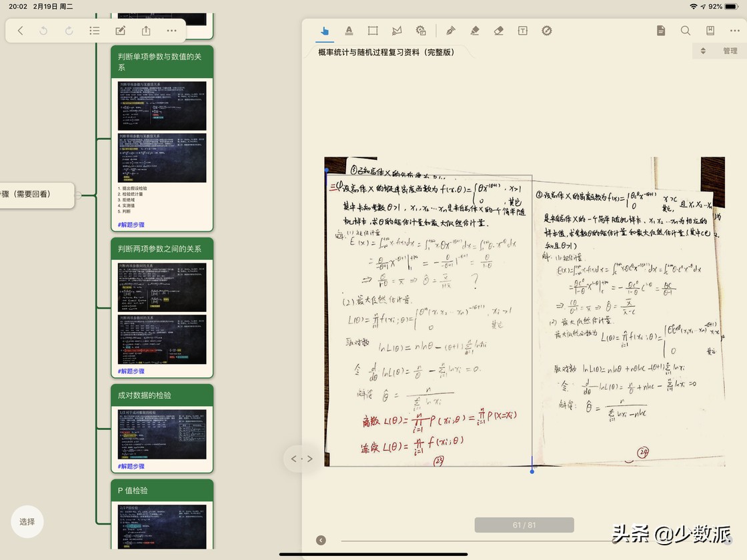Tap the split view toggle handle
This screenshot has width=747, height=560.
[301, 459]
